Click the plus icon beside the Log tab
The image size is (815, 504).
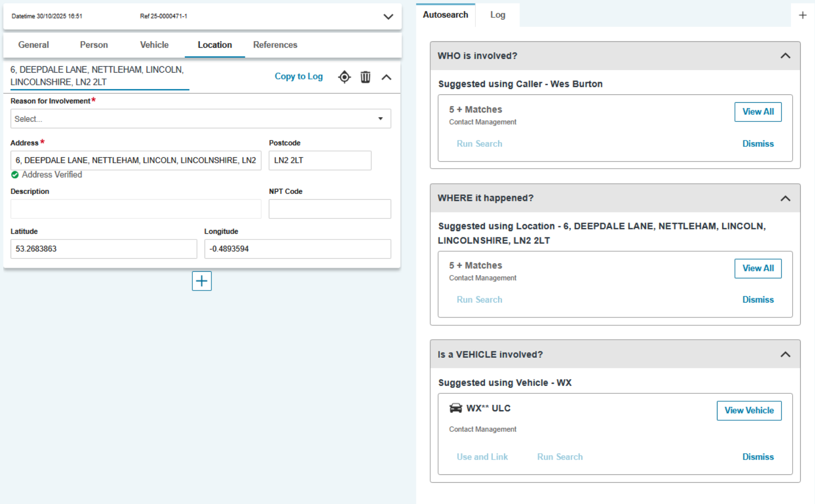tap(802, 15)
